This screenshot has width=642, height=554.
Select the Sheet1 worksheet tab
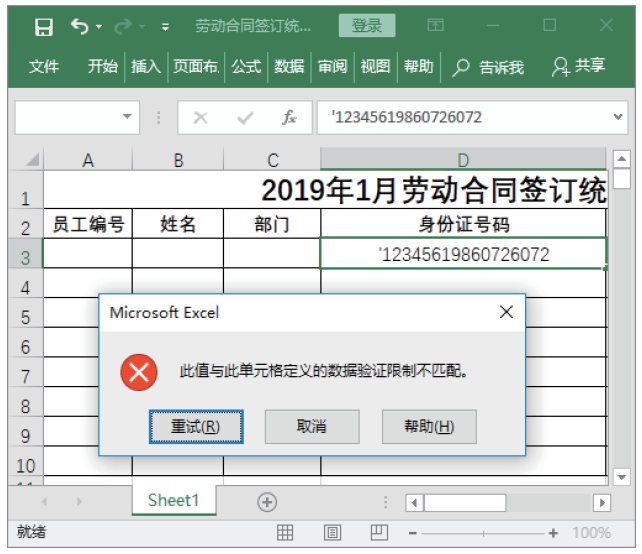click(174, 500)
